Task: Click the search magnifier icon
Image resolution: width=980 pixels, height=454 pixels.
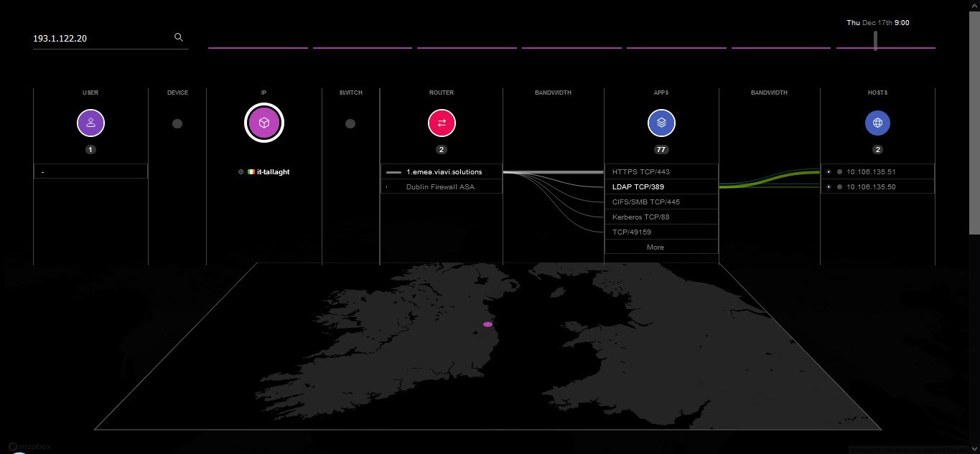Action: point(179,37)
